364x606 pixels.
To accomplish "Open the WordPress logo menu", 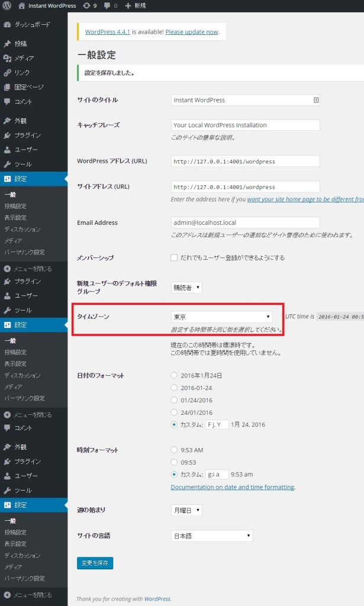I will (7, 6).
